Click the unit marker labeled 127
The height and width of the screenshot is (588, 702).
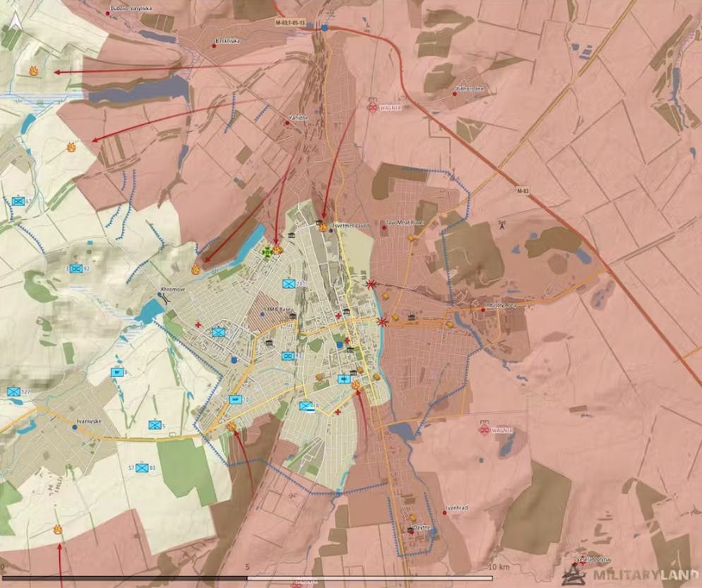13,392
